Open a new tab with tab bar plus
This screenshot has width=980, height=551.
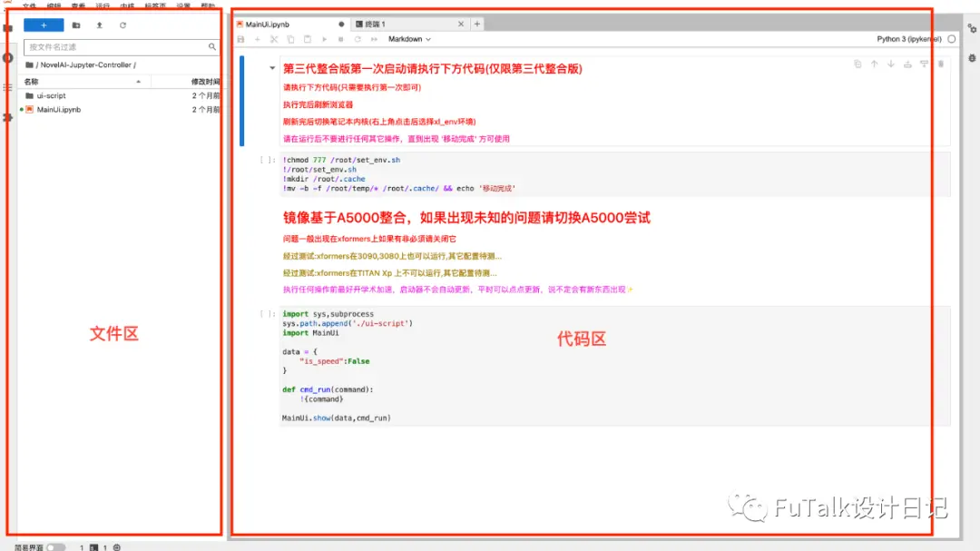click(x=477, y=25)
